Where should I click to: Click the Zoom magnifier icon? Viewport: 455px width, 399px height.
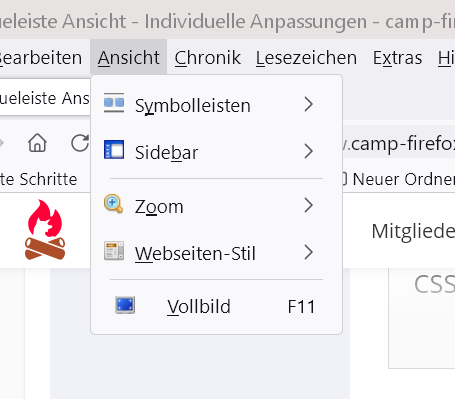pyautogui.click(x=113, y=203)
